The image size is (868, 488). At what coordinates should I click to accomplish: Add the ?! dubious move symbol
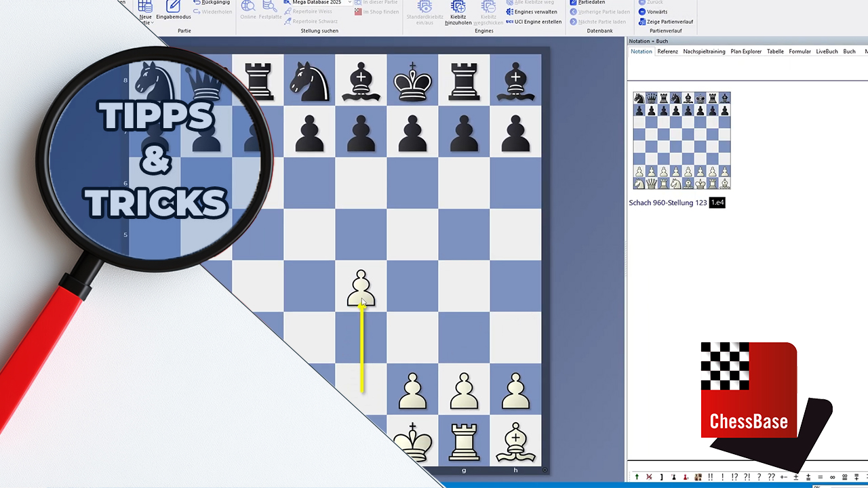747,477
